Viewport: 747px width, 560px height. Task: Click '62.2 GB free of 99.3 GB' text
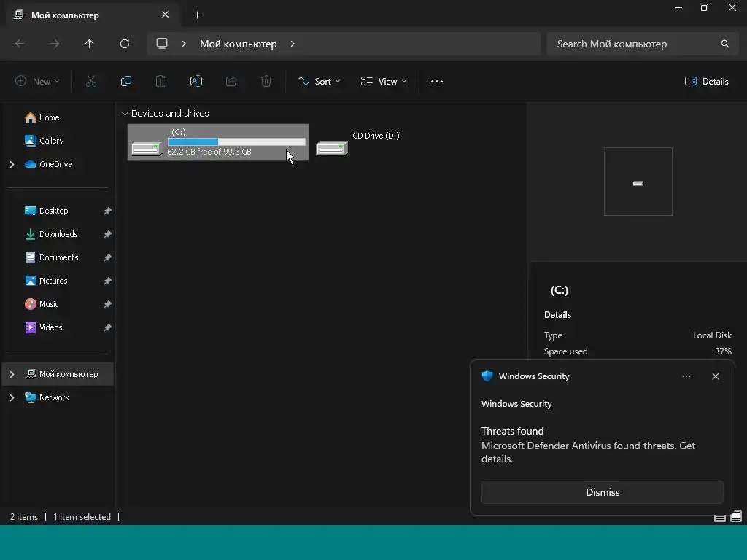[x=209, y=152]
